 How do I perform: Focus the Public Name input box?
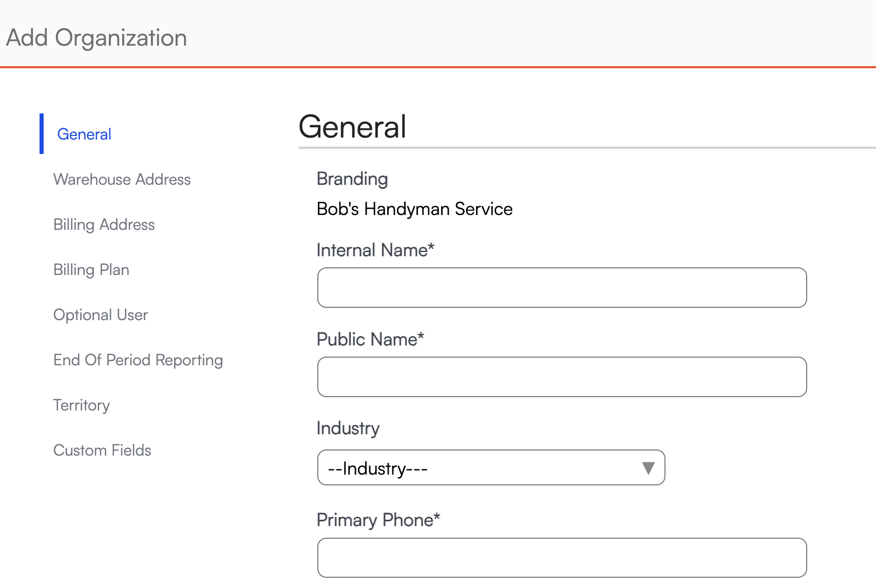coord(562,377)
